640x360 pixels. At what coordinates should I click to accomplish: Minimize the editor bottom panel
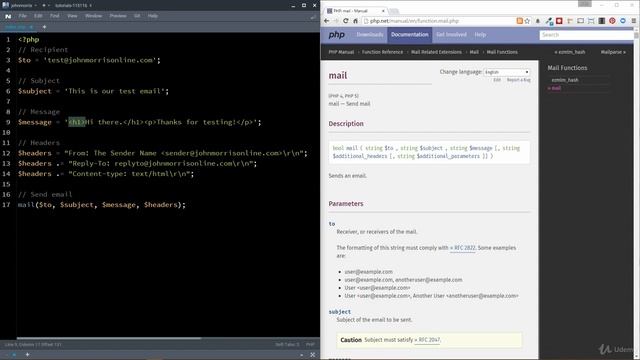(x=302, y=355)
